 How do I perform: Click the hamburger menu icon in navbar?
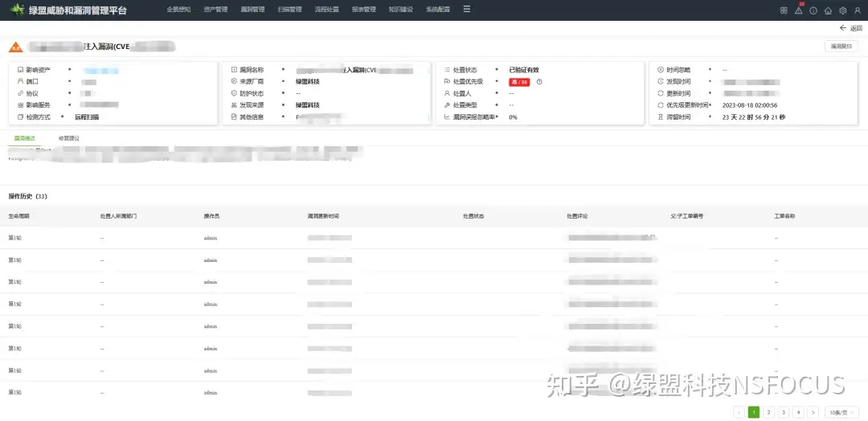[x=466, y=10]
